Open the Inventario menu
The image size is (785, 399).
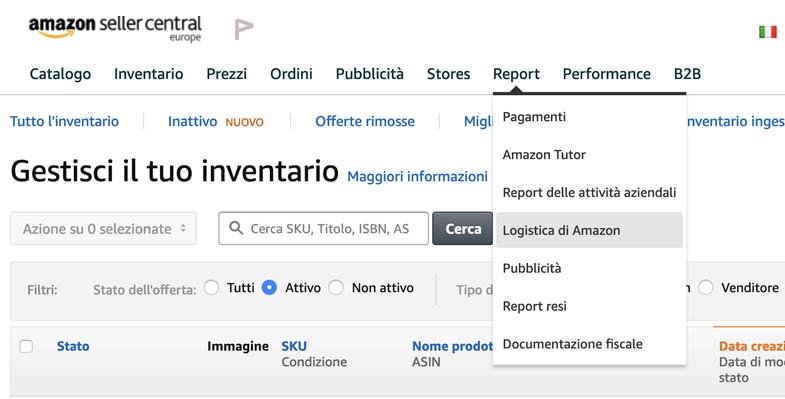coord(149,74)
